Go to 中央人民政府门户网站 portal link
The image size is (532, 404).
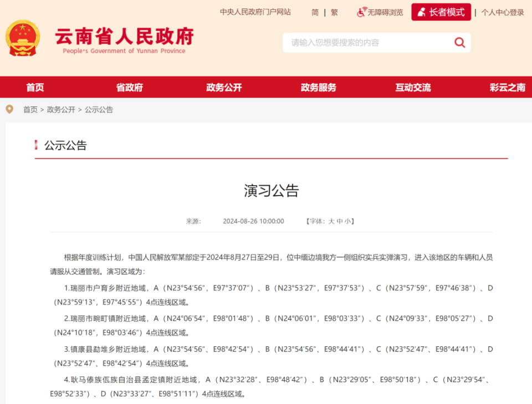pos(255,12)
